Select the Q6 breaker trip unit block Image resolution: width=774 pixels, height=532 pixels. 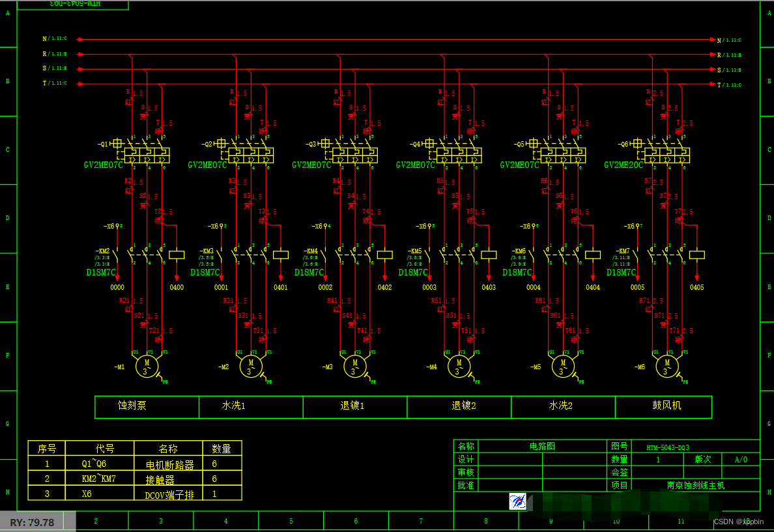point(667,156)
